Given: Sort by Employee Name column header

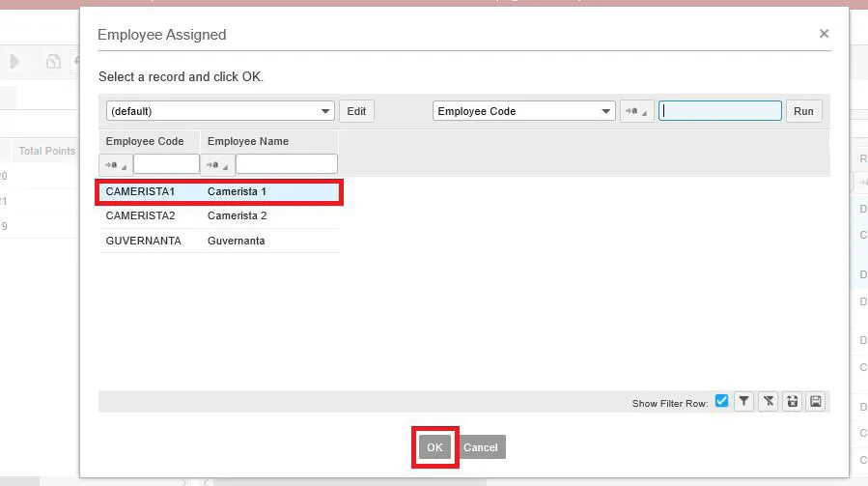Looking at the screenshot, I should pos(248,141).
